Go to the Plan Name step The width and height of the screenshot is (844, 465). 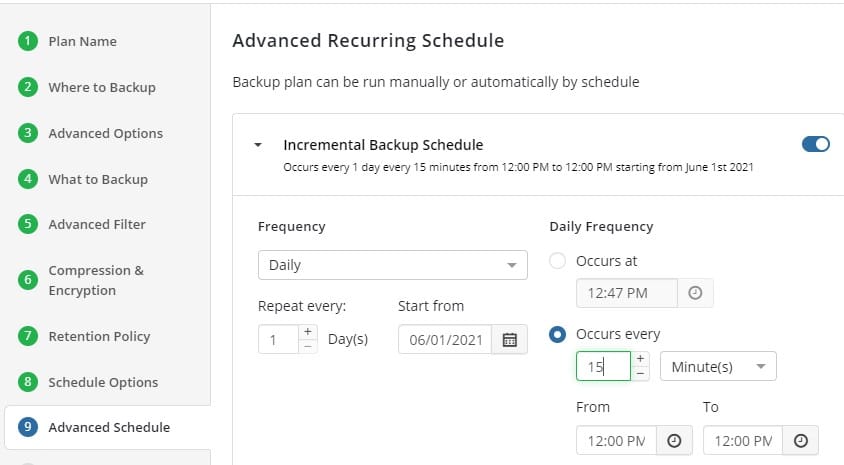(x=82, y=41)
